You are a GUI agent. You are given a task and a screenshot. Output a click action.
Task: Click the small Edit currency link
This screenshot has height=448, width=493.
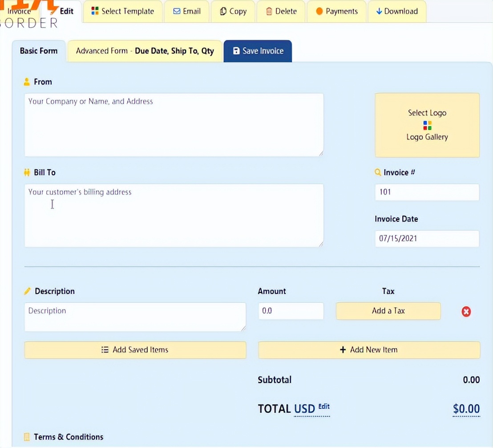324,406
